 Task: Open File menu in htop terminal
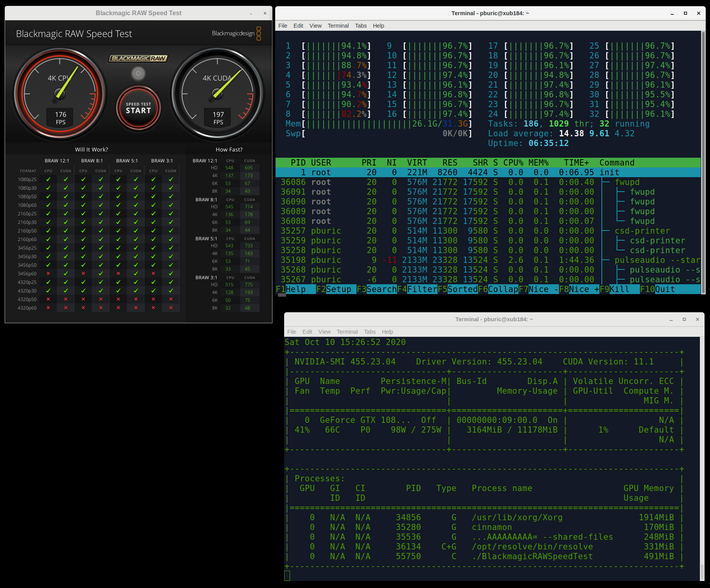[x=283, y=26]
